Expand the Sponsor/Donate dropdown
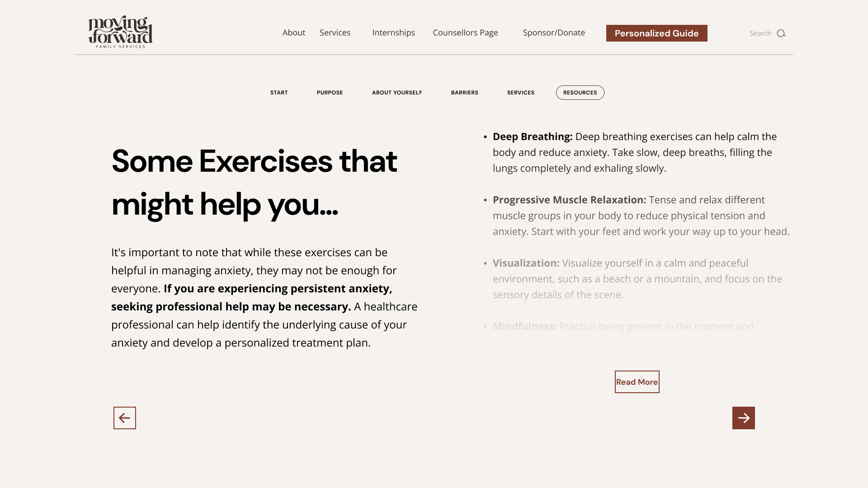The width and height of the screenshot is (868, 488). (554, 32)
